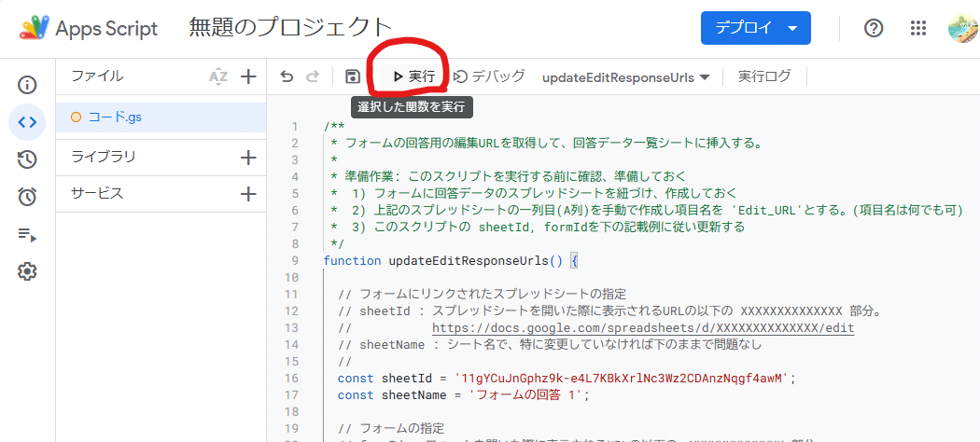The width and height of the screenshot is (980, 442).
Task: Click the sheetId string value on line 16
Action: (x=623, y=379)
